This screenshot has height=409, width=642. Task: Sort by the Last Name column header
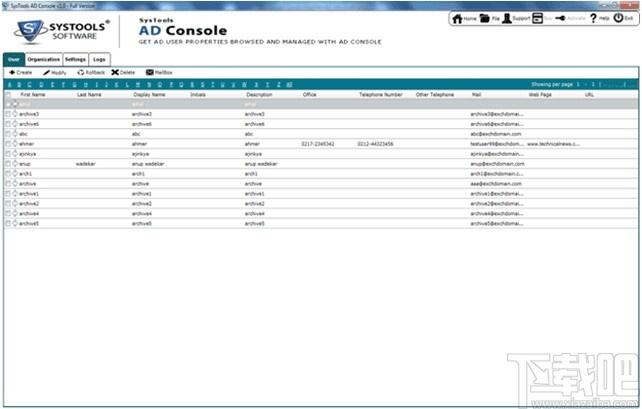point(89,95)
